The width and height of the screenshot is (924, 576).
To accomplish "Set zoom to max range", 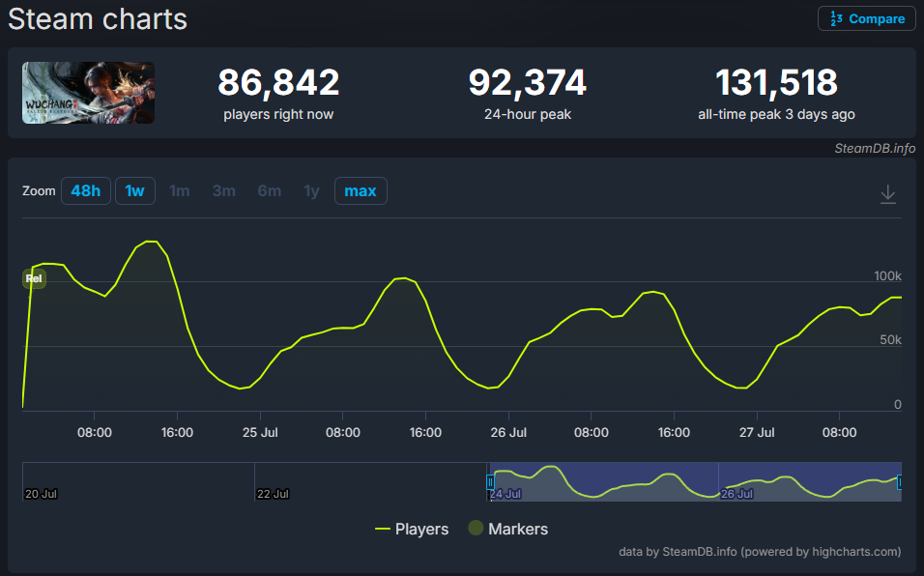I will tap(361, 190).
